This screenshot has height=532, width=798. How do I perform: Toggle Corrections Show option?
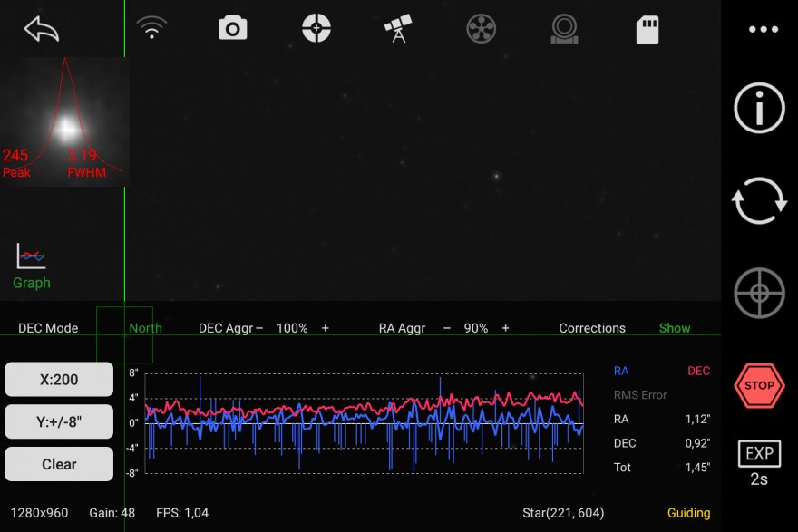pyautogui.click(x=674, y=328)
